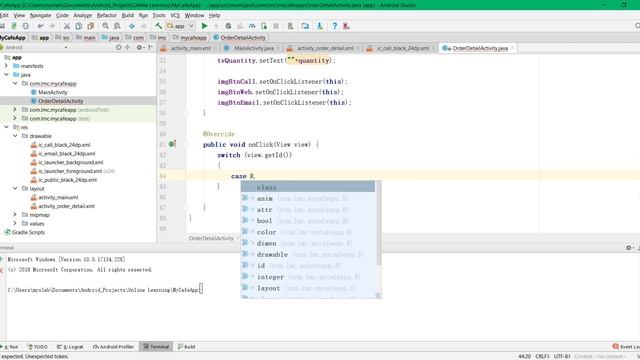Add a new Terminal session with plus icon
Viewport: 640px width, 360px height.
pyautogui.click(x=2, y=259)
